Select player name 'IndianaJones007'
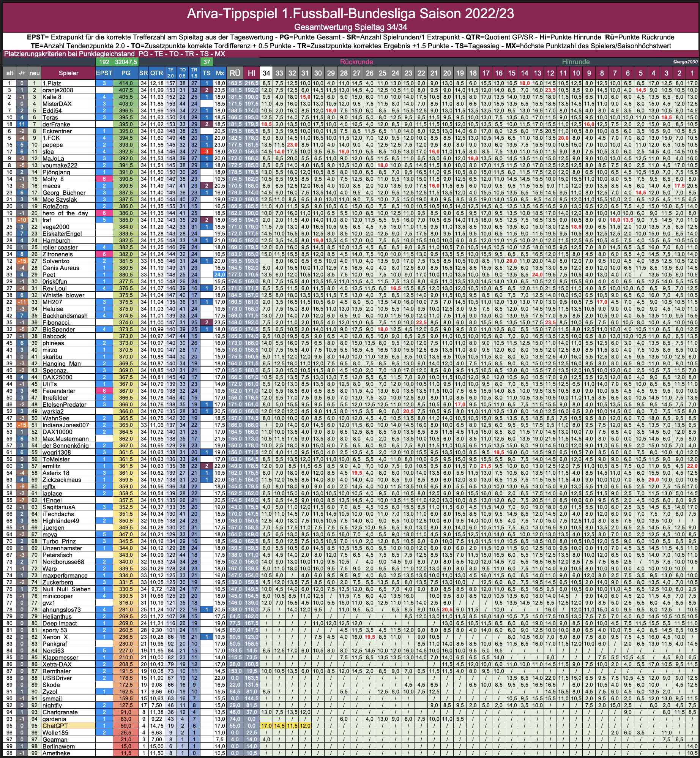This screenshot has height=758, width=700. click(x=66, y=425)
